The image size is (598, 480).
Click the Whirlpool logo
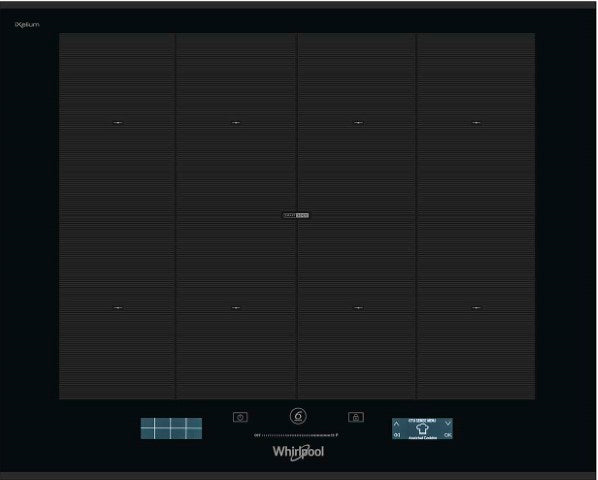click(x=298, y=452)
